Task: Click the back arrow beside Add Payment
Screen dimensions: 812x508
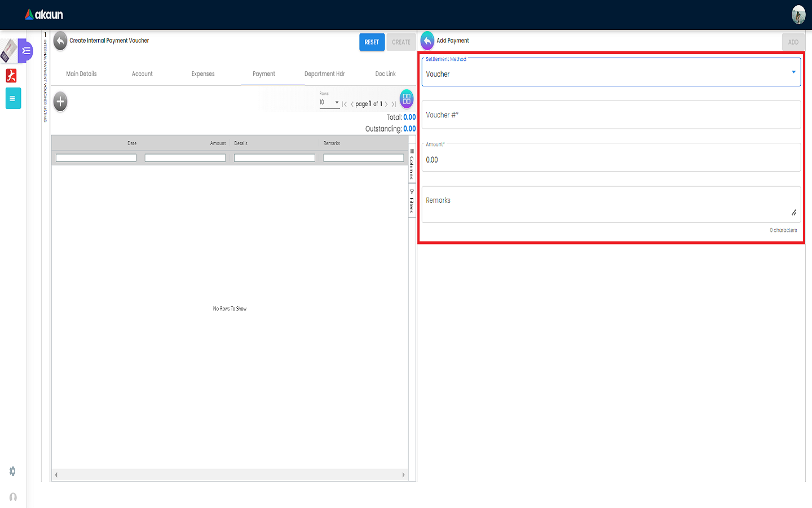Action: click(427, 41)
